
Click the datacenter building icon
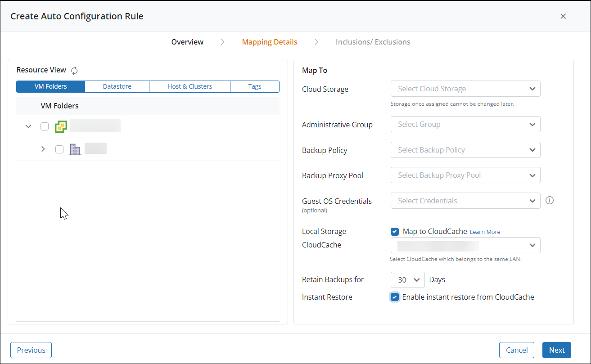pyautogui.click(x=75, y=149)
